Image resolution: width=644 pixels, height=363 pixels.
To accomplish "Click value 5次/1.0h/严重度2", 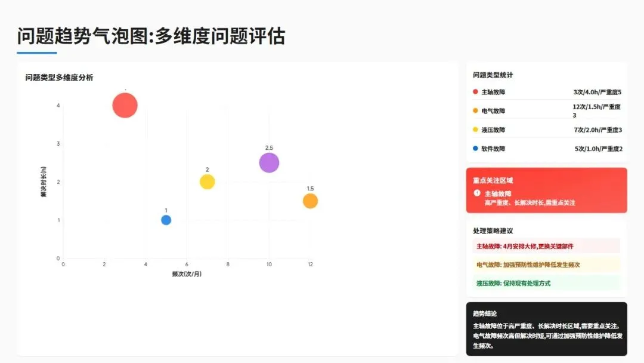I will pos(599,149).
